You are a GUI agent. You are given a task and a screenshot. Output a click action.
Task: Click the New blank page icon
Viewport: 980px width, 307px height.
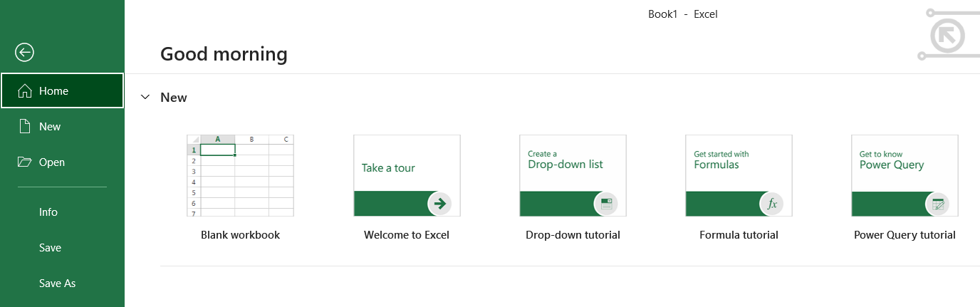pos(25,127)
